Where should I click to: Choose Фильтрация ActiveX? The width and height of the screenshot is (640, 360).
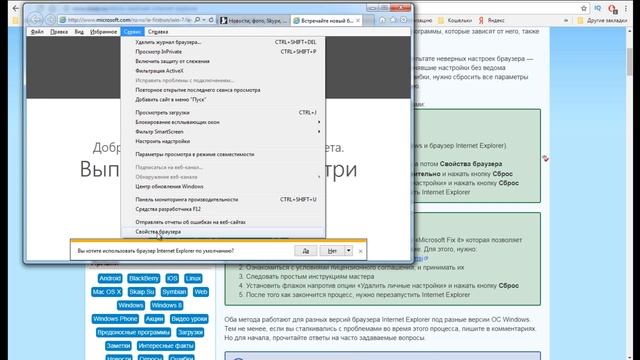tap(223, 71)
